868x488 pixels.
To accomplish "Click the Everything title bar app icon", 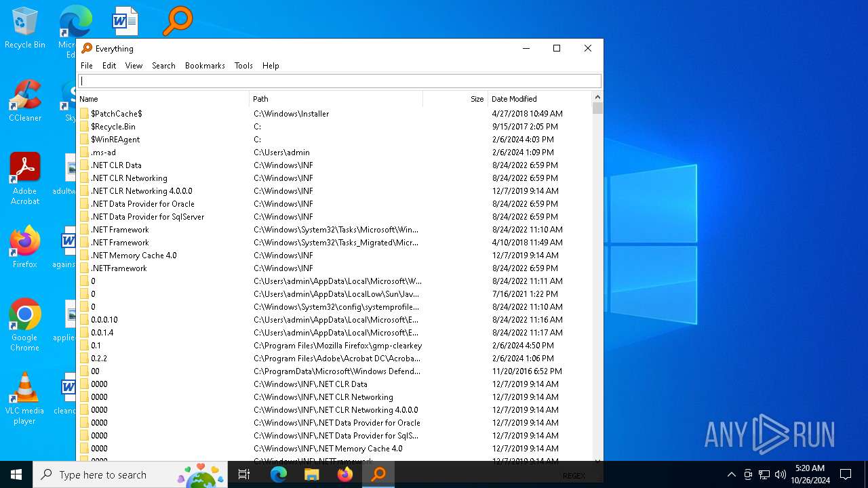I will click(x=87, y=48).
